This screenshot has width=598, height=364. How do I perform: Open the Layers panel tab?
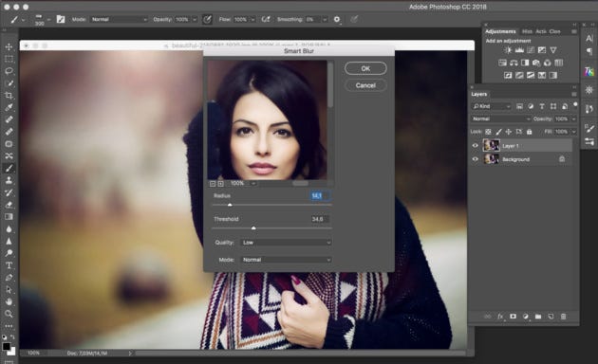[x=478, y=94]
